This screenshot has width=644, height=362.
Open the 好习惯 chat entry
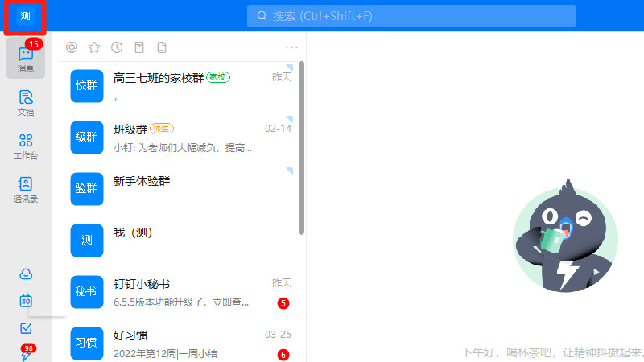point(181,343)
